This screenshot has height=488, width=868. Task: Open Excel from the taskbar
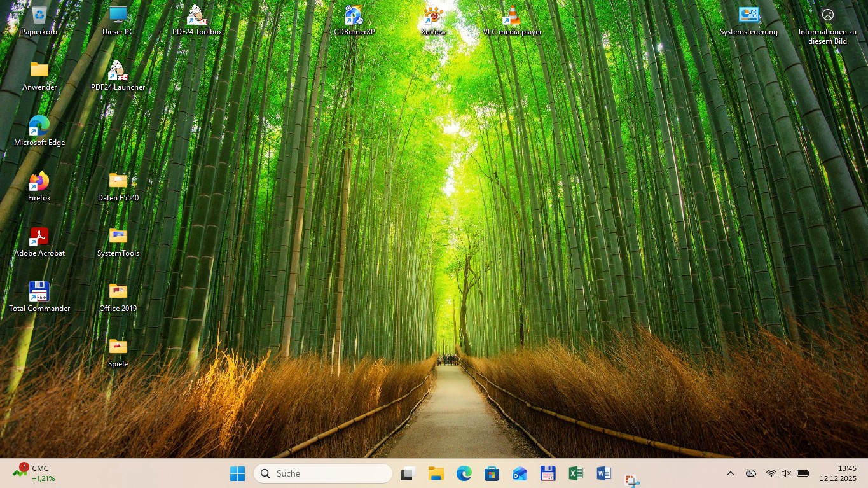click(x=575, y=473)
